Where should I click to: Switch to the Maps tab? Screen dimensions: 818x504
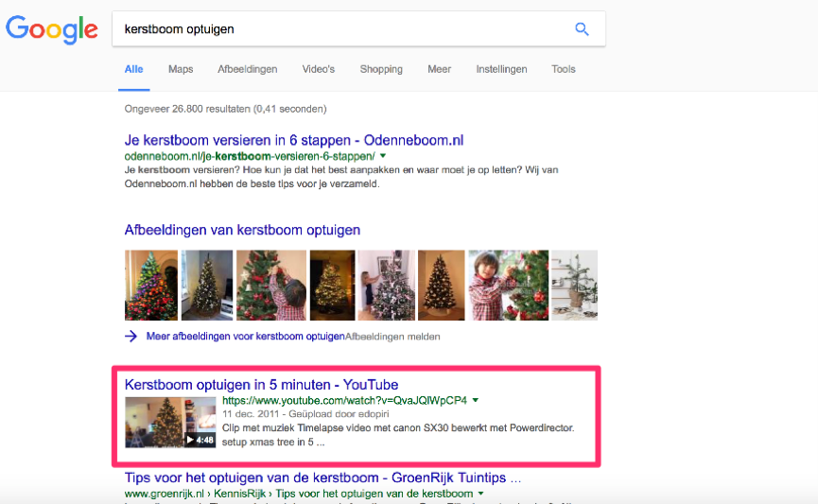[181, 69]
